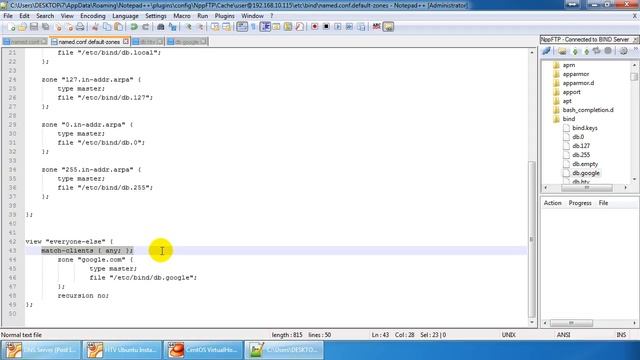Switch to the named.conf tab

(x=24, y=42)
